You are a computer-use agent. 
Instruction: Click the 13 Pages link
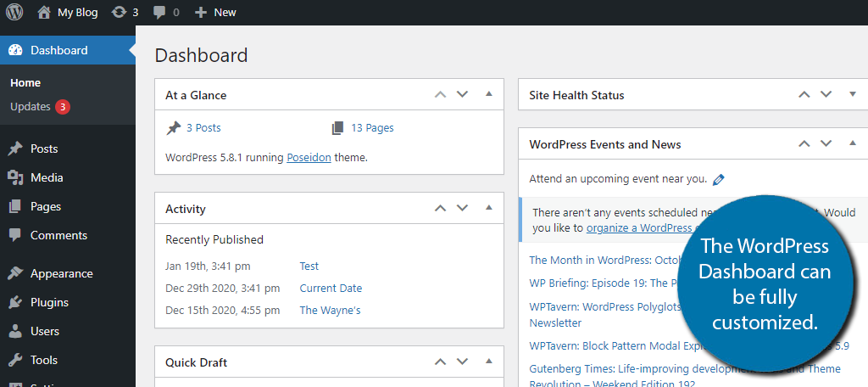coord(372,128)
